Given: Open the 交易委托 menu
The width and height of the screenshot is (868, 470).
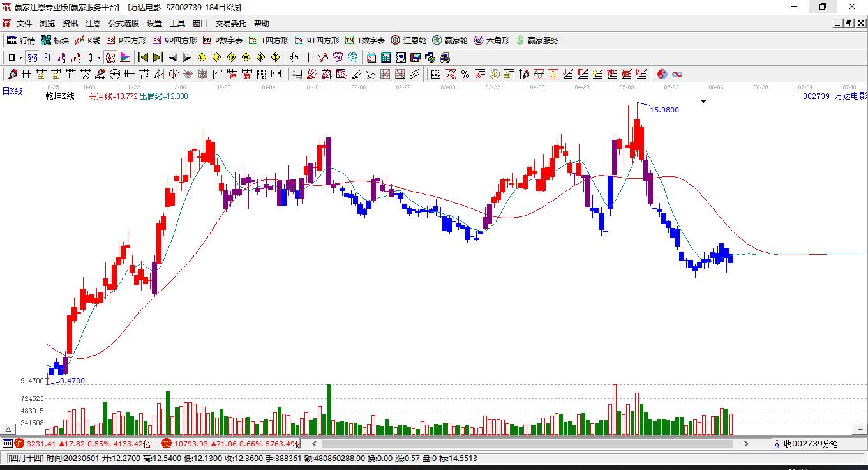Looking at the screenshot, I should point(231,24).
